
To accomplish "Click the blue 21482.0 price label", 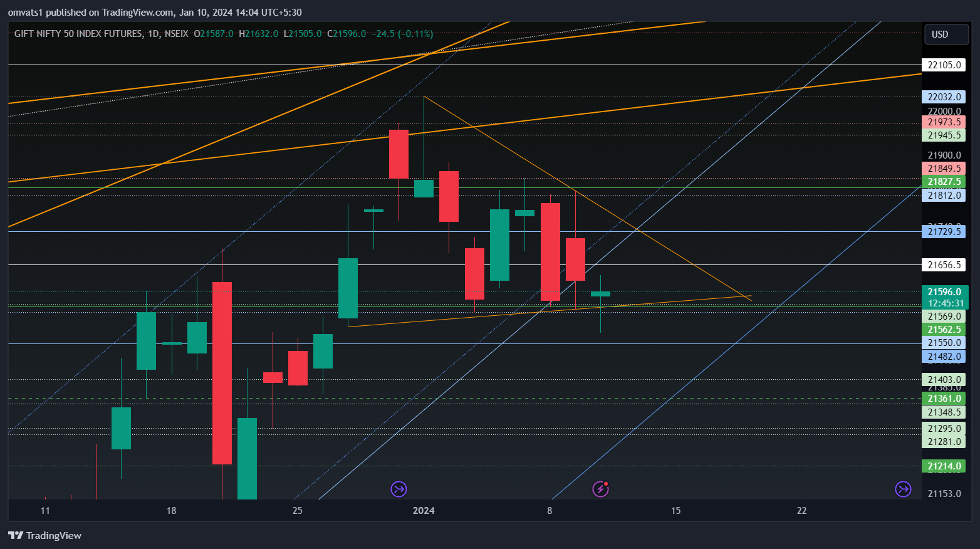I will 944,357.
